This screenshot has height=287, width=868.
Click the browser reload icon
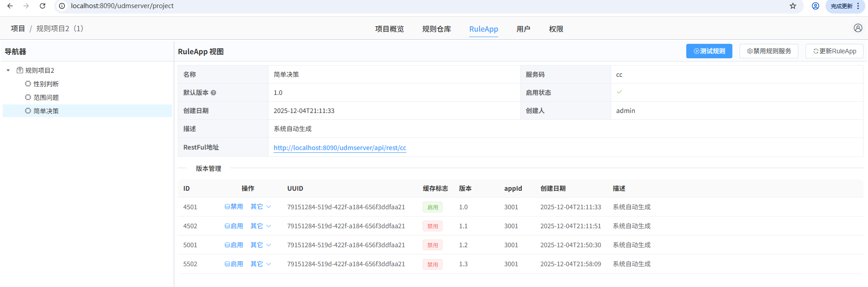(x=42, y=6)
